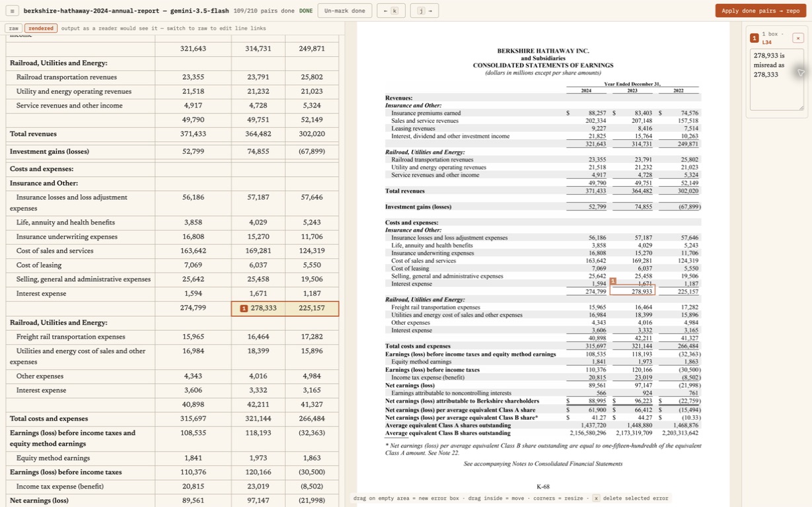Screen dimensions: 812x507
Task: Click 42,211 cell in rendered table
Action: coord(258,405)
